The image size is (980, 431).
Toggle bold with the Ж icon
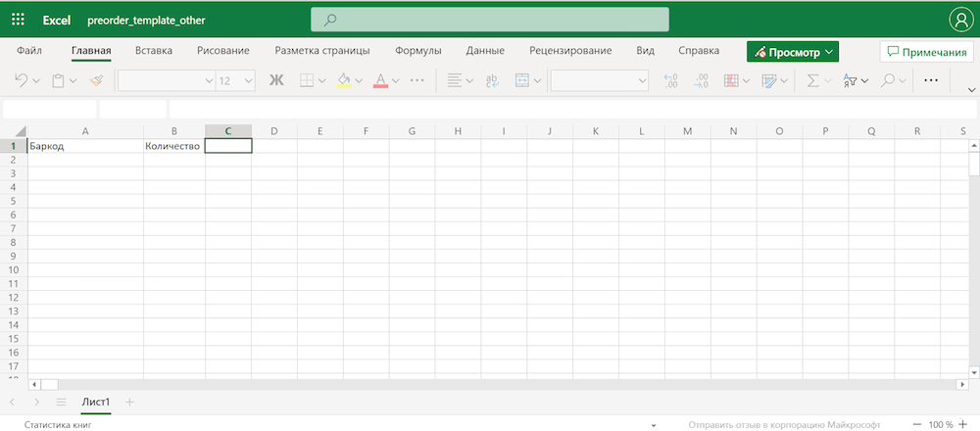(x=276, y=80)
